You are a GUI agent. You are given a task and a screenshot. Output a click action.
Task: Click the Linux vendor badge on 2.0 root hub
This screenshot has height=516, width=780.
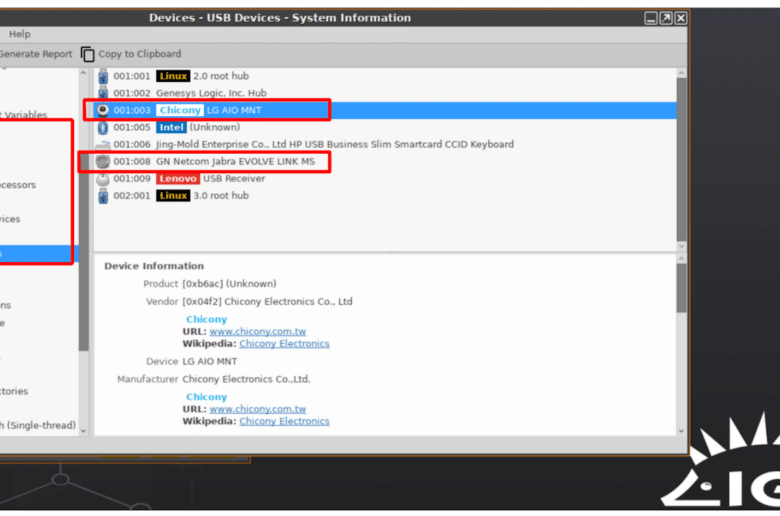[x=173, y=76]
